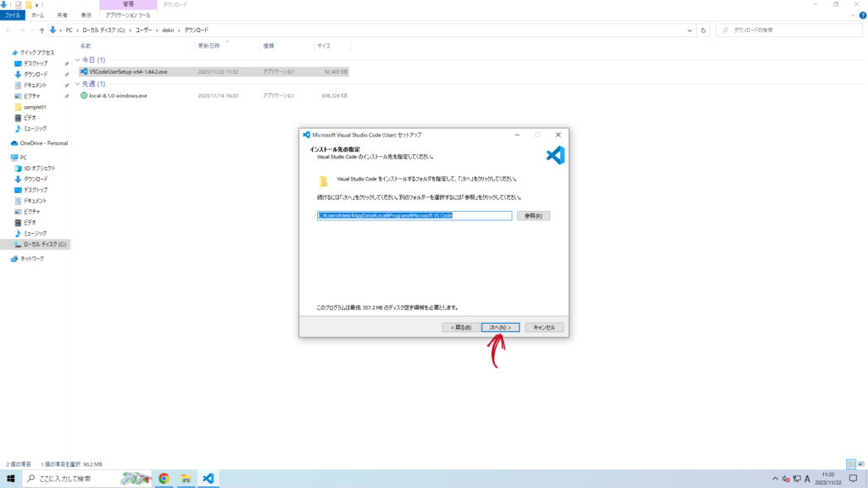Sort by 更新日時 column header
The height and width of the screenshot is (488, 868).
209,46
